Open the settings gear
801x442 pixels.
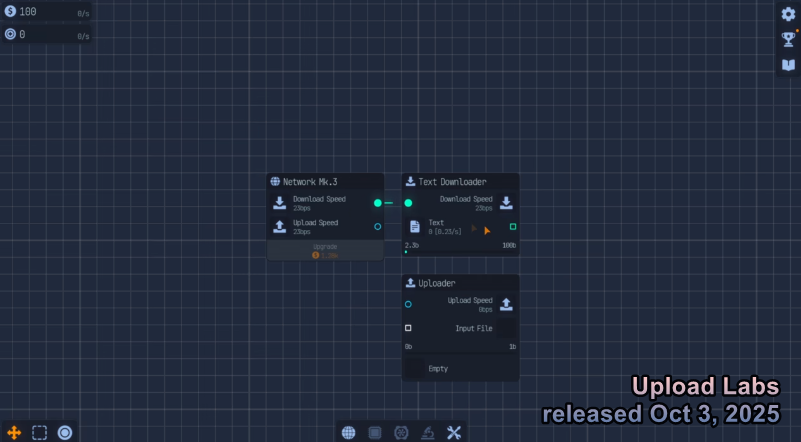point(788,14)
